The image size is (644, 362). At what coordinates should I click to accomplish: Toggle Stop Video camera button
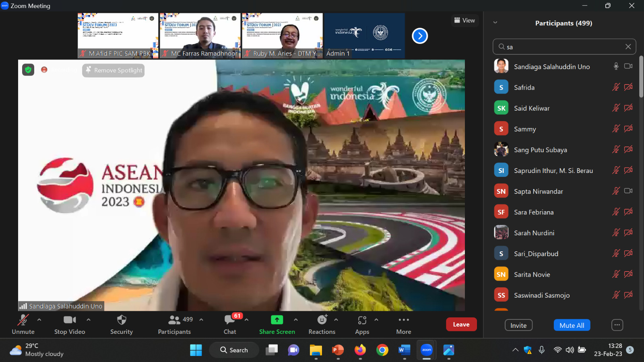(69, 320)
